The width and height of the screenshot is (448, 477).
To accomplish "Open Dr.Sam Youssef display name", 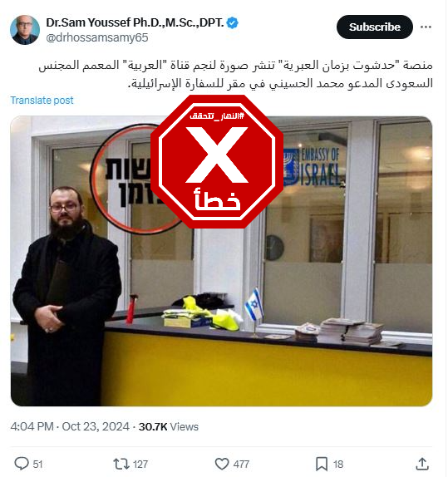I will [135, 22].
